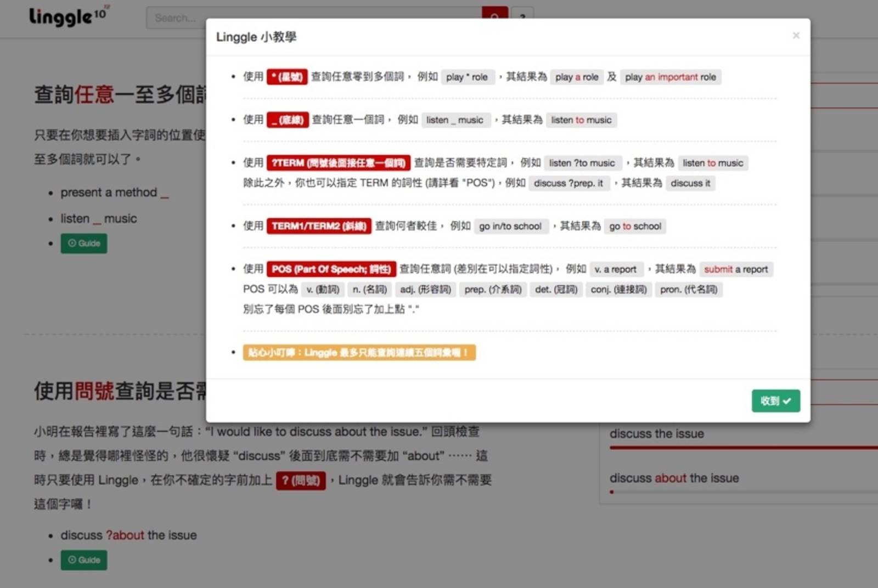878x588 pixels.
Task: Dismiss the Linggle 小教學 dialog with the × icon
Action: tap(796, 35)
